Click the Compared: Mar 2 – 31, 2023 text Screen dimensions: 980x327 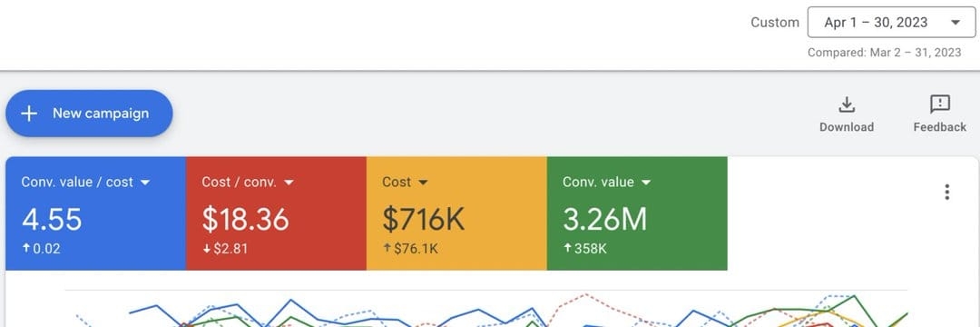885,53
